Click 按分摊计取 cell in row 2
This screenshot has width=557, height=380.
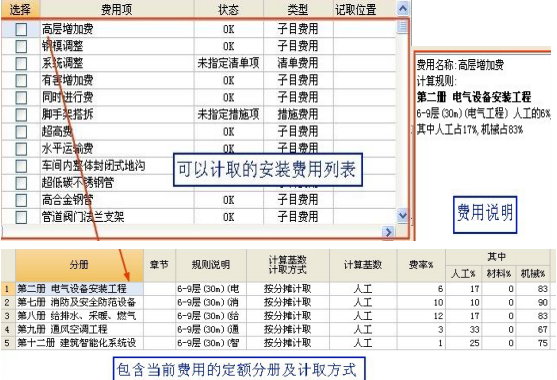[287, 302]
